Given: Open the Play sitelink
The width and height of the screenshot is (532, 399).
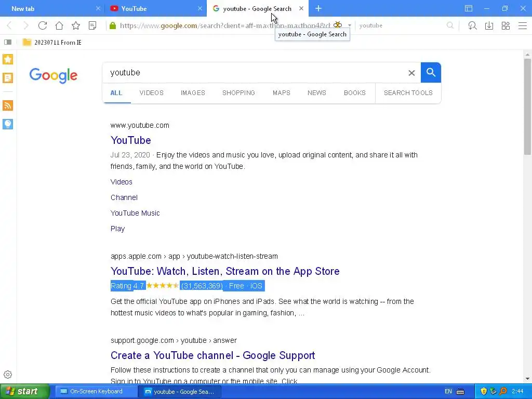Looking at the screenshot, I should (118, 229).
